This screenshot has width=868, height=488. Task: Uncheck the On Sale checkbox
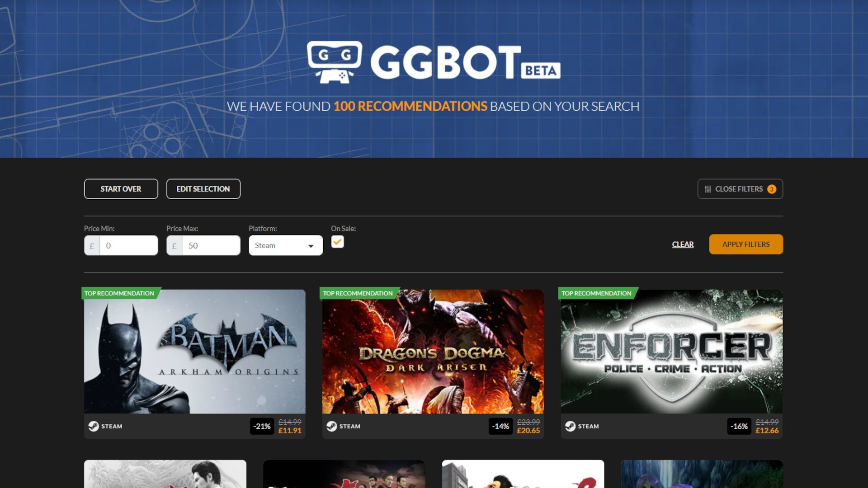338,242
